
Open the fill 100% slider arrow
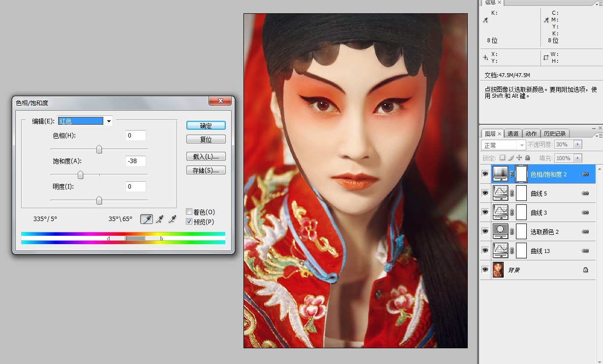[x=578, y=158]
